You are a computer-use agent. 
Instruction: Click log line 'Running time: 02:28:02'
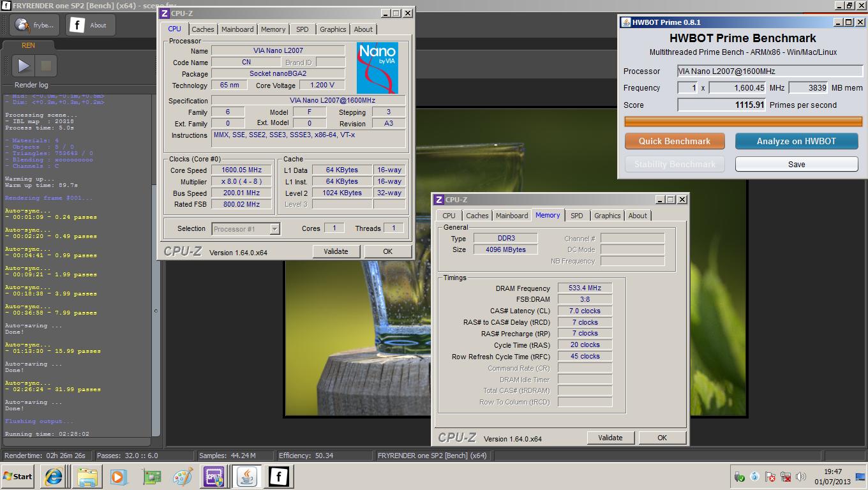[x=47, y=434]
